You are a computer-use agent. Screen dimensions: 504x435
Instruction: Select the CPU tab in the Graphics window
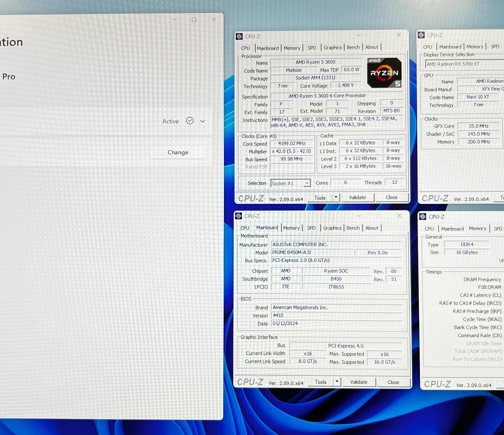point(427,47)
